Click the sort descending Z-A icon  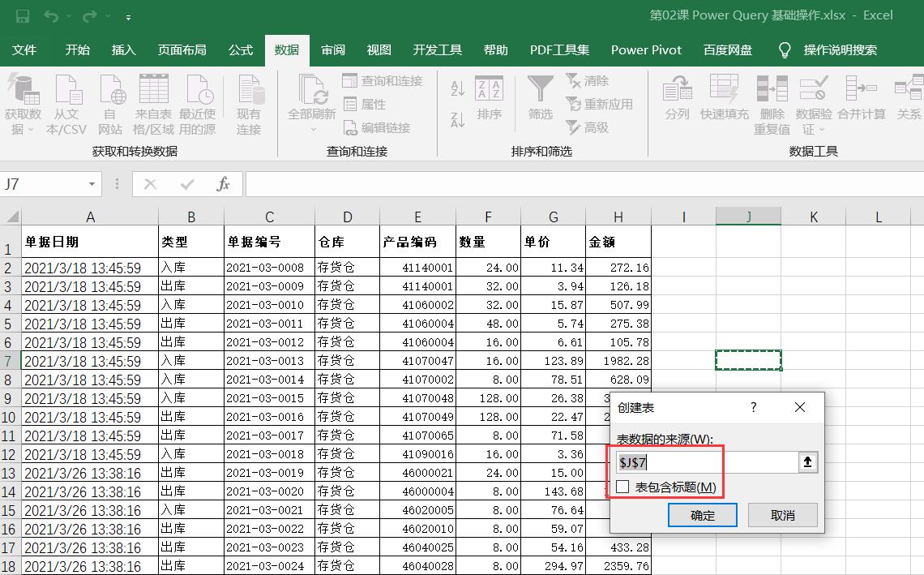click(x=457, y=120)
